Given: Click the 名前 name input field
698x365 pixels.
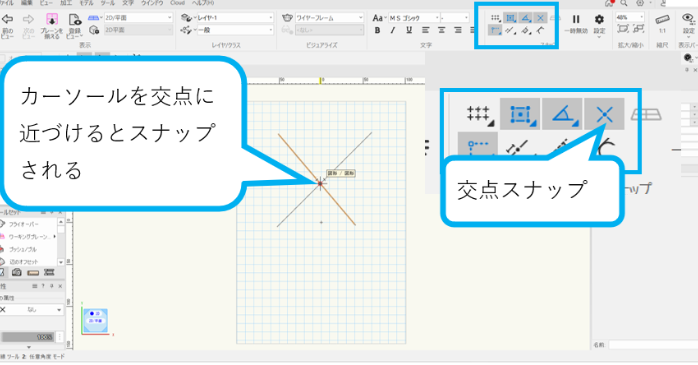Looking at the screenshot, I should coord(653,345).
